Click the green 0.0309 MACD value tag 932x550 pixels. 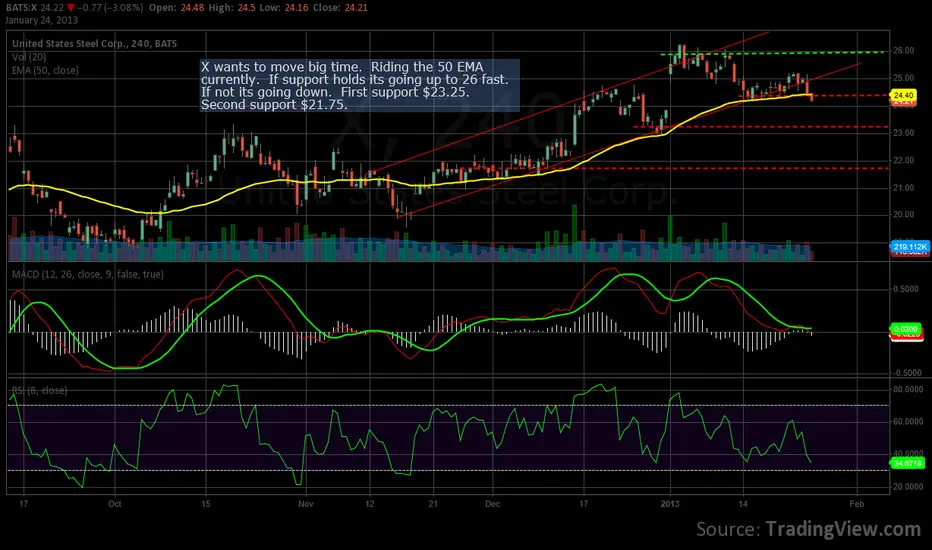point(906,329)
